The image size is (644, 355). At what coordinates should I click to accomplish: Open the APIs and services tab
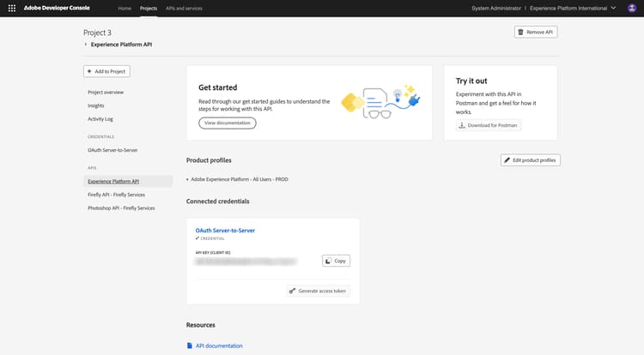(x=184, y=9)
